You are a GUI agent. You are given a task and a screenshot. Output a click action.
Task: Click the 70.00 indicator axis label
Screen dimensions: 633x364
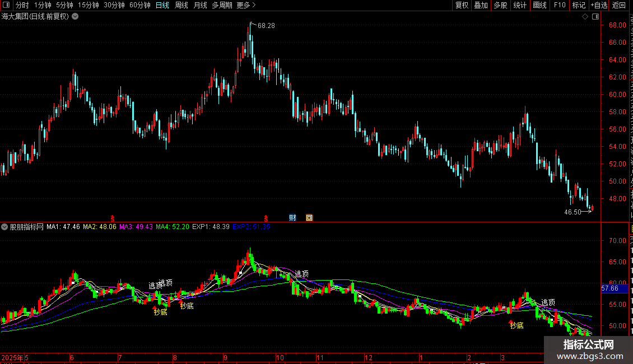click(x=617, y=240)
